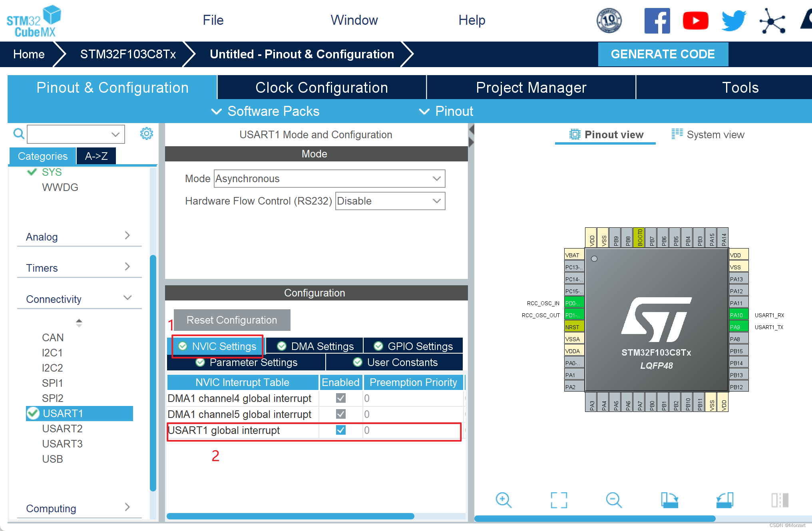Image resolution: width=812 pixels, height=531 pixels.
Task: Switch to Project Manager tab
Action: point(531,88)
